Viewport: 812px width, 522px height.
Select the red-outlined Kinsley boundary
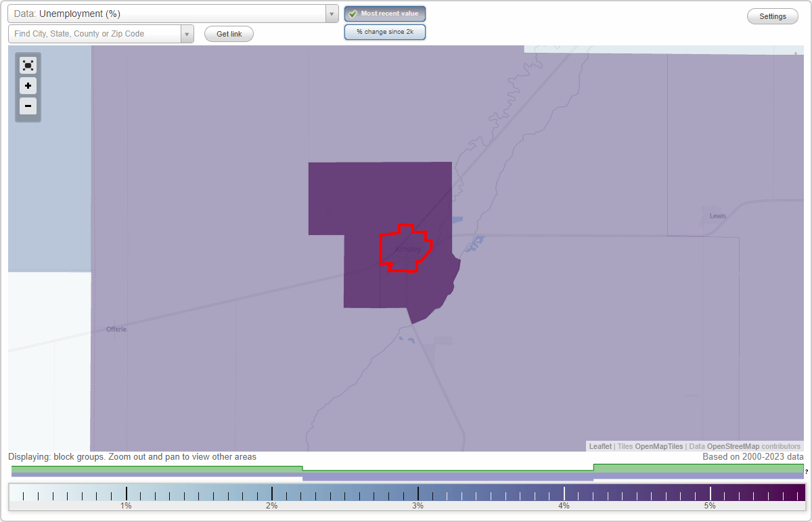pyautogui.click(x=406, y=248)
